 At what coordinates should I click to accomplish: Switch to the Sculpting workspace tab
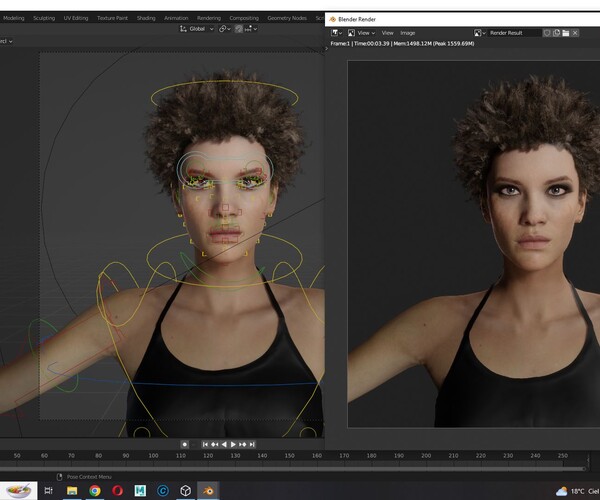44,18
